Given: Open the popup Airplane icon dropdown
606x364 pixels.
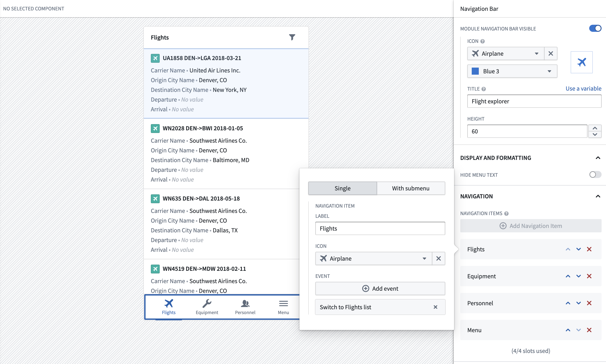Looking at the screenshot, I should pos(373,258).
